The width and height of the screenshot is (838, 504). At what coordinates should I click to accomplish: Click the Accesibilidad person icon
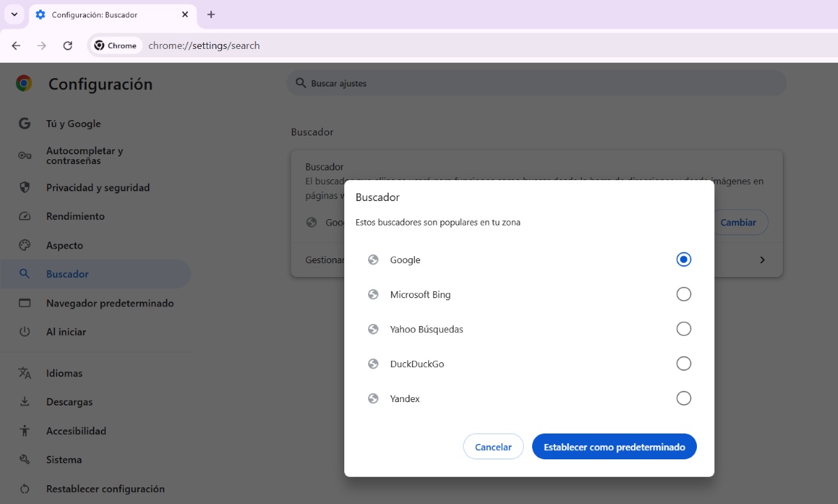24,431
